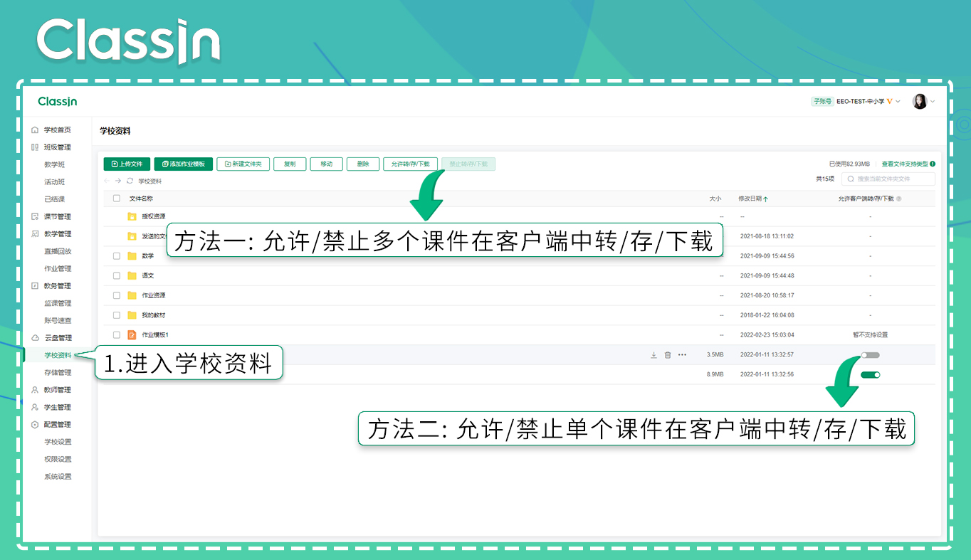Click the back arrow above file list

(x=107, y=181)
